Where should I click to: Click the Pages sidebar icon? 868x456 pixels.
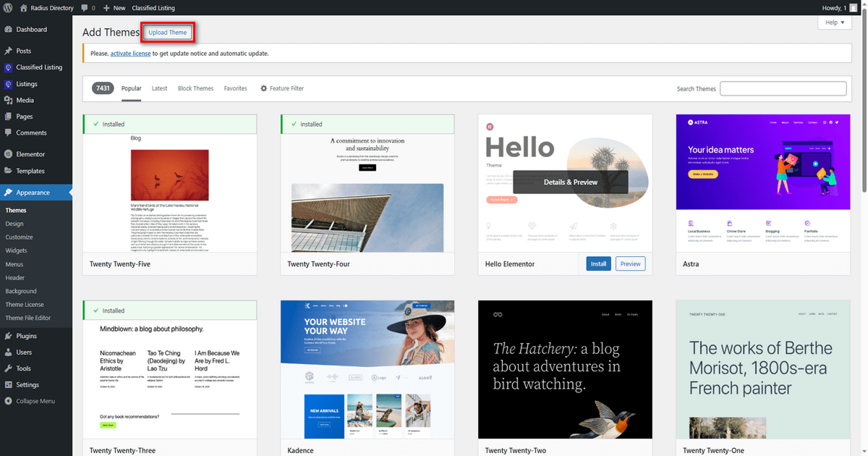pyautogui.click(x=8, y=117)
